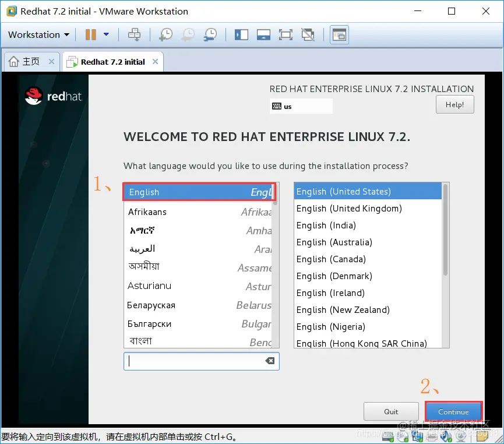The width and height of the screenshot is (504, 444).
Task: Show or hide the library sidebar
Action: click(x=241, y=34)
